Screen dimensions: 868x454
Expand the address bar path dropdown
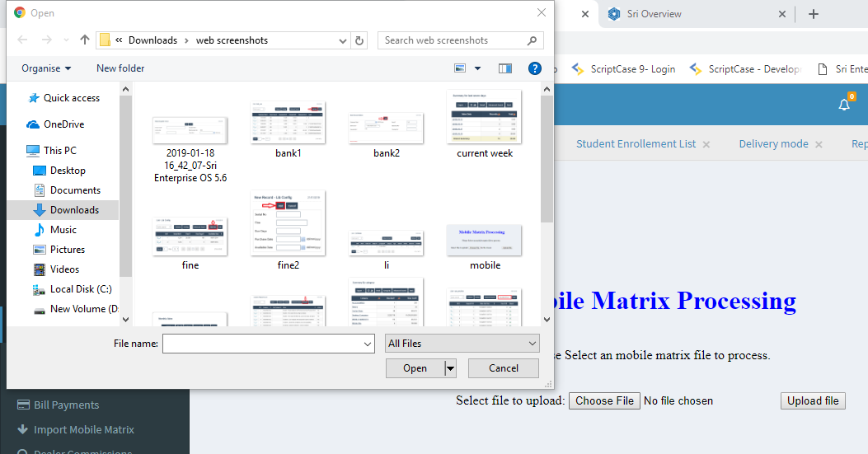[x=343, y=40]
